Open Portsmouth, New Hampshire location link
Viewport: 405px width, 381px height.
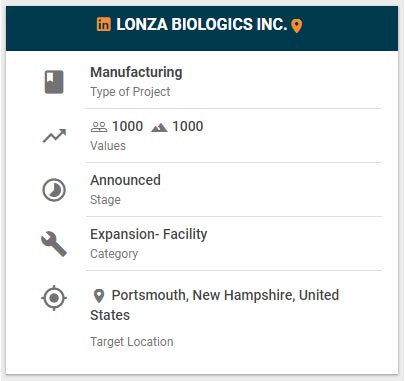click(215, 305)
